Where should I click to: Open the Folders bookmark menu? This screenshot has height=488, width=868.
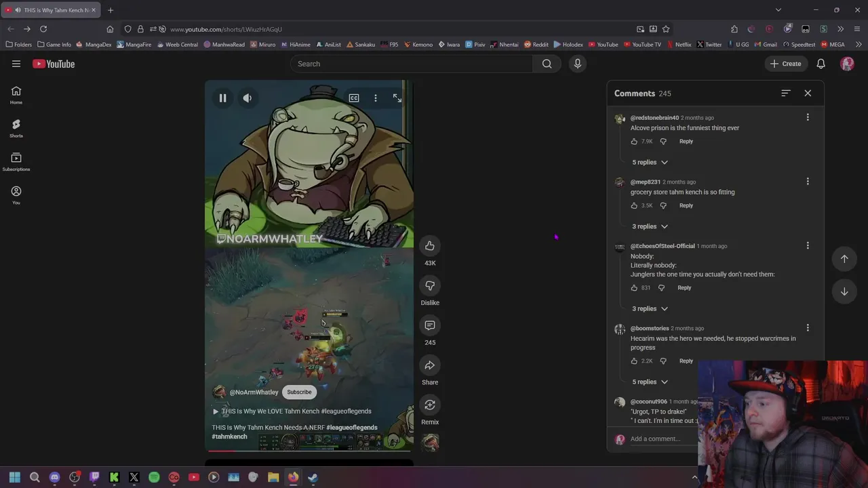point(18,45)
